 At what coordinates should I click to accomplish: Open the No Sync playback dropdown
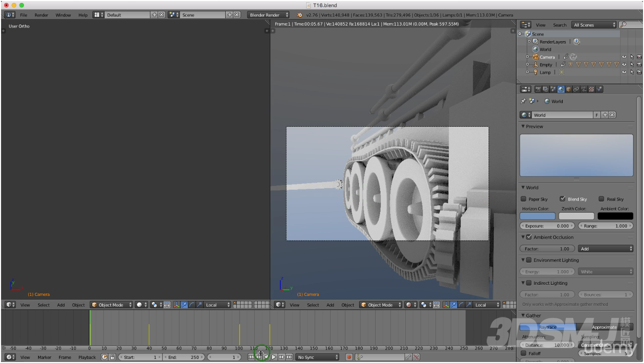pos(317,357)
